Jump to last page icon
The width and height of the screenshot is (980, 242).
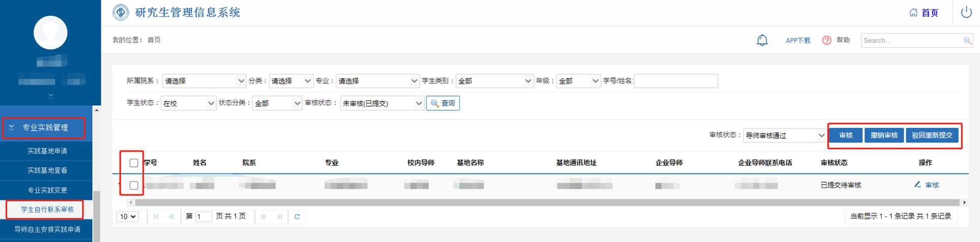[280, 217]
